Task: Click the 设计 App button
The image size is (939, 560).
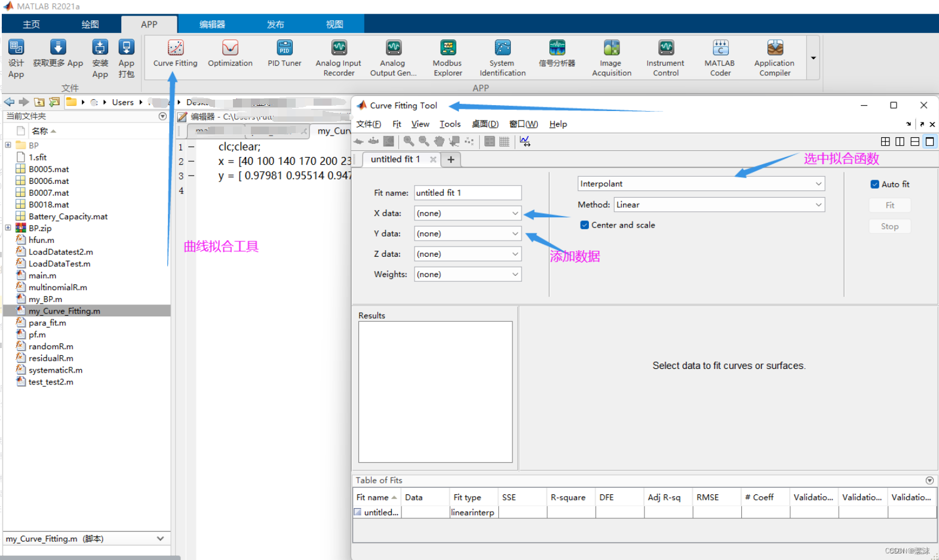Action: click(x=16, y=59)
